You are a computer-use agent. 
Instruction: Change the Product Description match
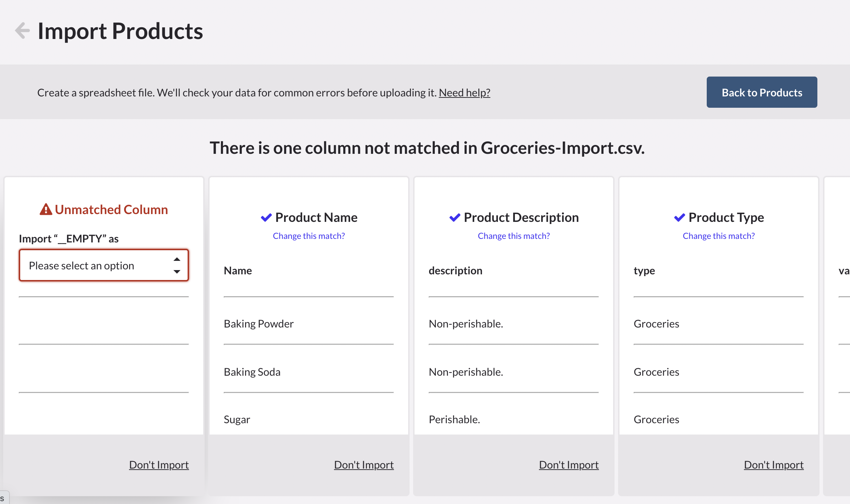(x=513, y=236)
